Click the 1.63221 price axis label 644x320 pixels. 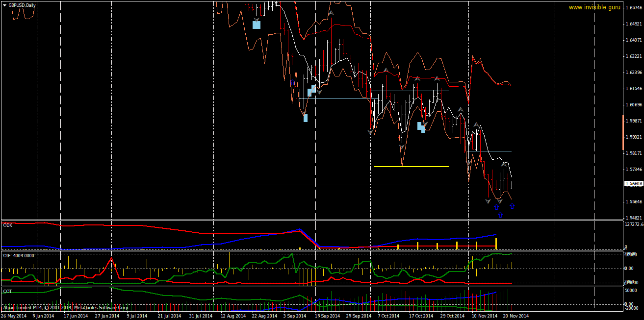635,56
